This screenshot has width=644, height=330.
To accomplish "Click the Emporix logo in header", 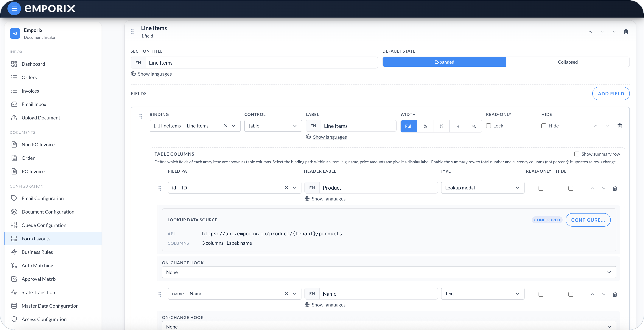I will coord(50,9).
